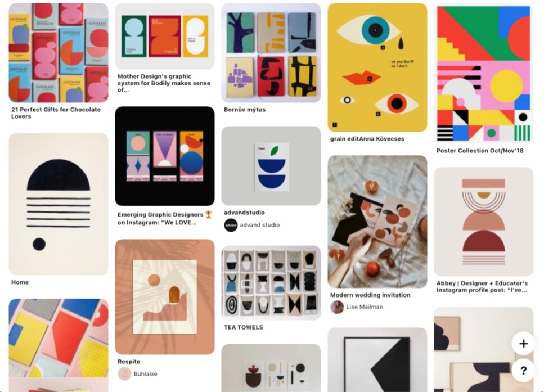Open the Modern wedding invitation photo
544x392 pixels.
(377, 222)
